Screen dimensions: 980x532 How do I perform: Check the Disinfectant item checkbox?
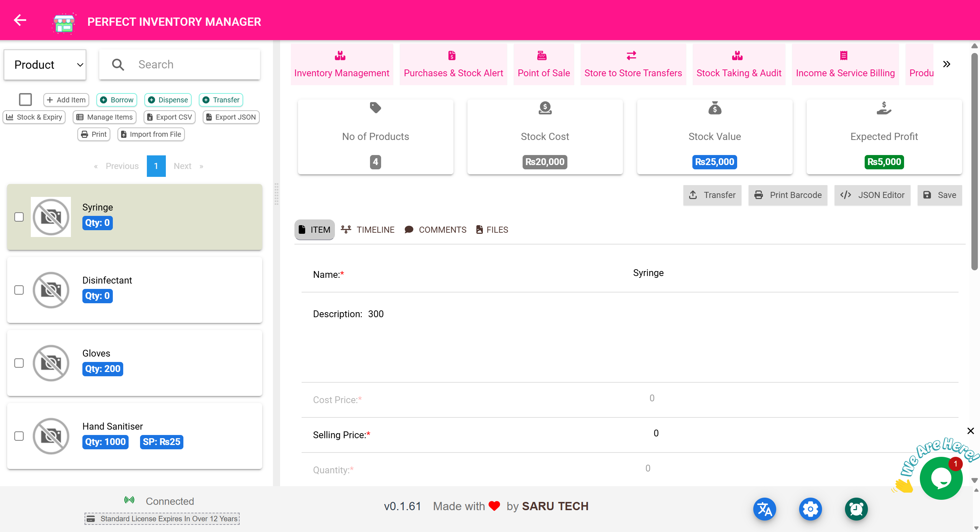tap(19, 290)
